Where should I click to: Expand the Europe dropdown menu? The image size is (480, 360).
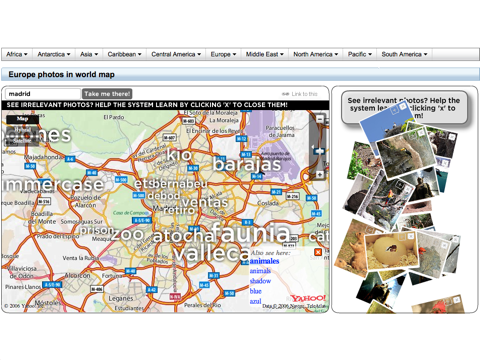tap(223, 54)
